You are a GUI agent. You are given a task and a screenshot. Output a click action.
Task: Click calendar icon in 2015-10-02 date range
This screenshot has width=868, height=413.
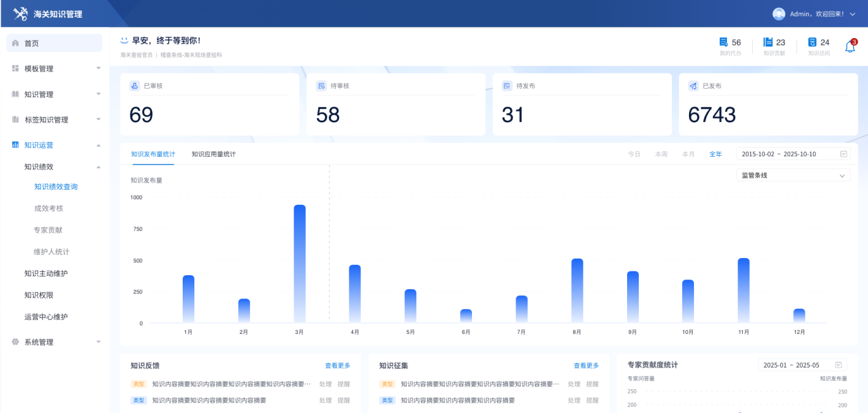coord(843,154)
